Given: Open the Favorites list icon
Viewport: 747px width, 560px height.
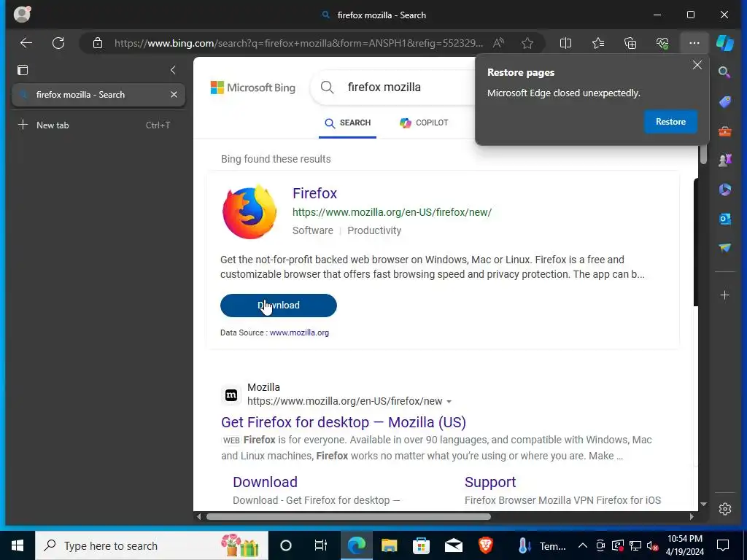Looking at the screenshot, I should [x=598, y=43].
